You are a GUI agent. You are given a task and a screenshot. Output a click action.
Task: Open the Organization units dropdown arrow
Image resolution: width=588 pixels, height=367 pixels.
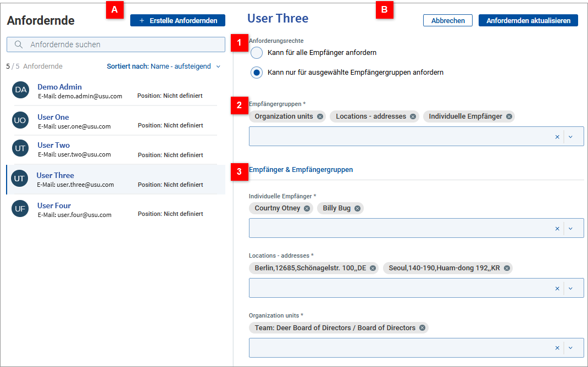(571, 348)
